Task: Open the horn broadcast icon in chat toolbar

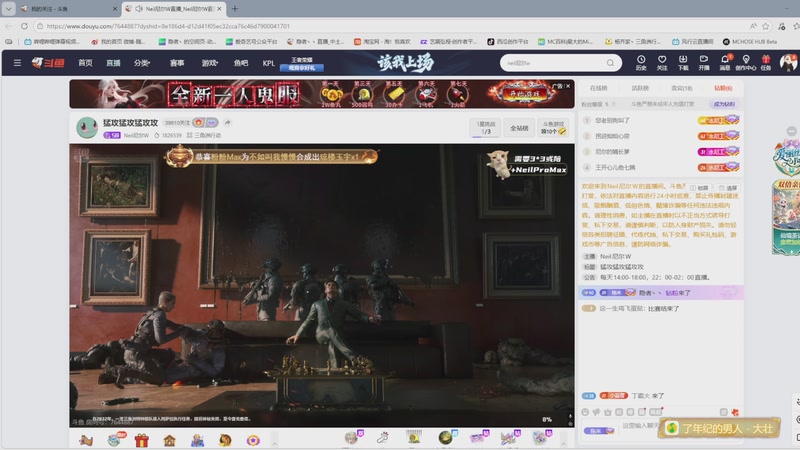Action: pos(596,412)
